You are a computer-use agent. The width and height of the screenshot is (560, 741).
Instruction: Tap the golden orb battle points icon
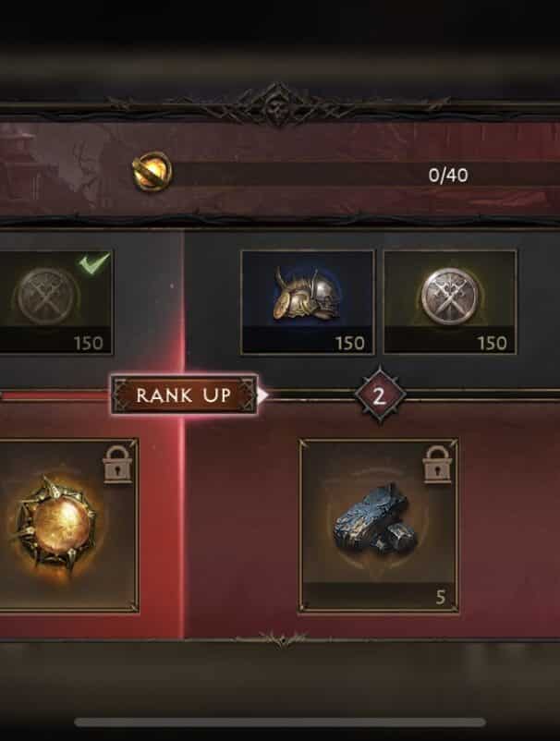point(152,171)
